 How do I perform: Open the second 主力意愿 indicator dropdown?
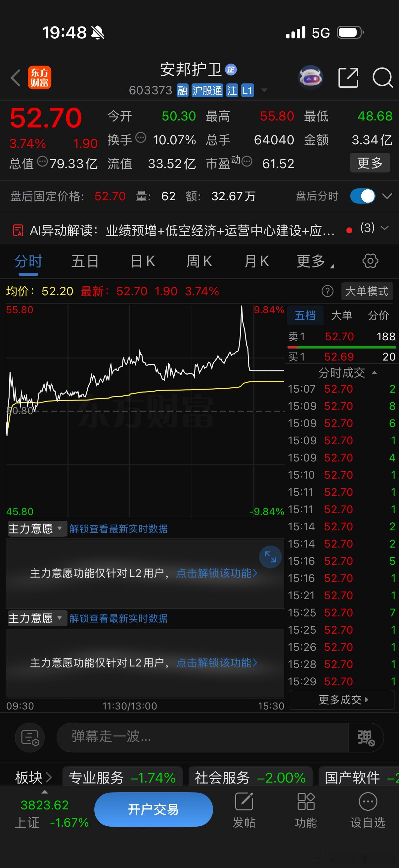(x=37, y=618)
